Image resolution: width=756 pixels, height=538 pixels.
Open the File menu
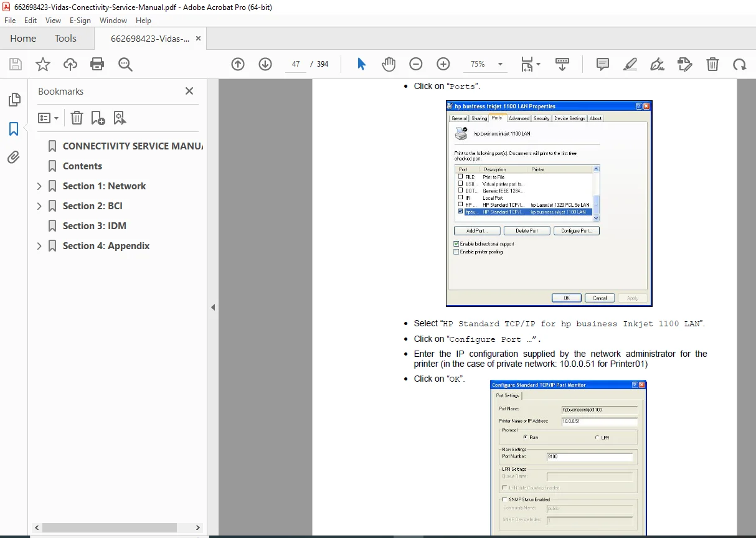pos(10,21)
